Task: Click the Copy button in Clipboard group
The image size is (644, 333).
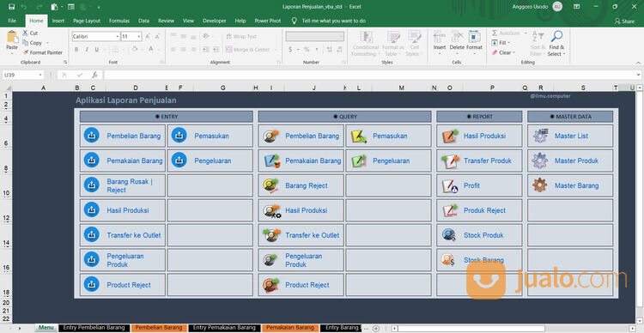Action: pyautogui.click(x=33, y=43)
